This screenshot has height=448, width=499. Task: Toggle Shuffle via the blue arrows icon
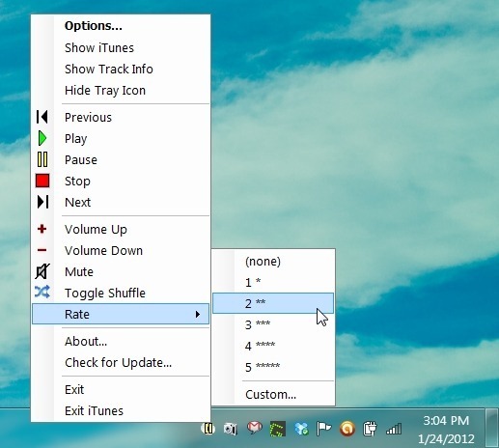point(42,292)
